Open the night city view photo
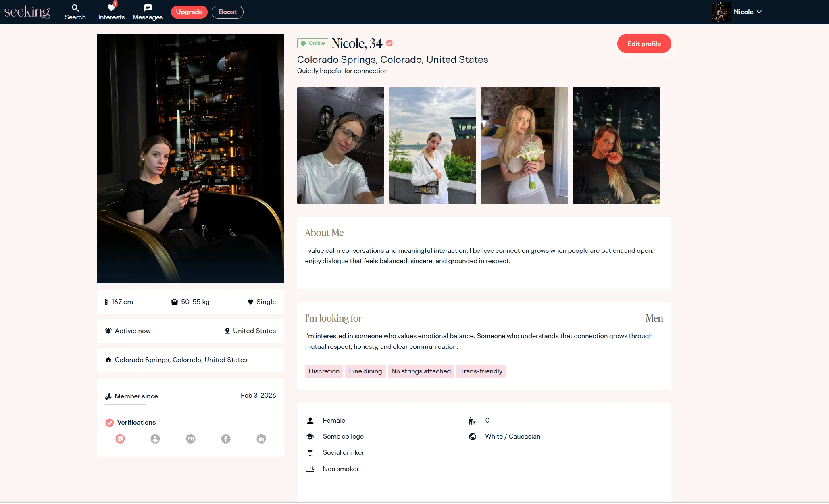Viewport: 829px width, 504px height. pos(616,146)
